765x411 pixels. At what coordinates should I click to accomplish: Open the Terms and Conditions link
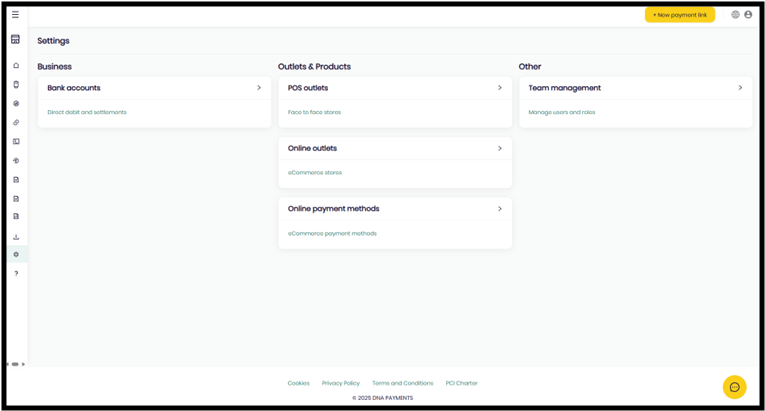click(403, 383)
